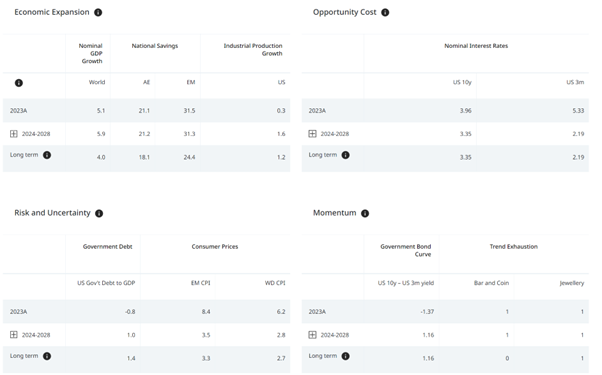The width and height of the screenshot is (602, 375).
Task: Click info icon in Economic Expansion subheader row
Action: coord(19,83)
